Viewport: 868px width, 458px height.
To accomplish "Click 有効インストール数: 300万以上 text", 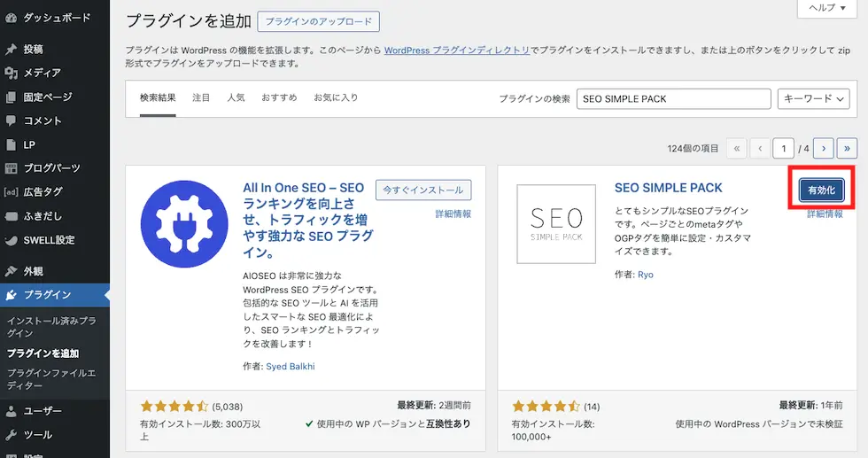I will (x=200, y=431).
